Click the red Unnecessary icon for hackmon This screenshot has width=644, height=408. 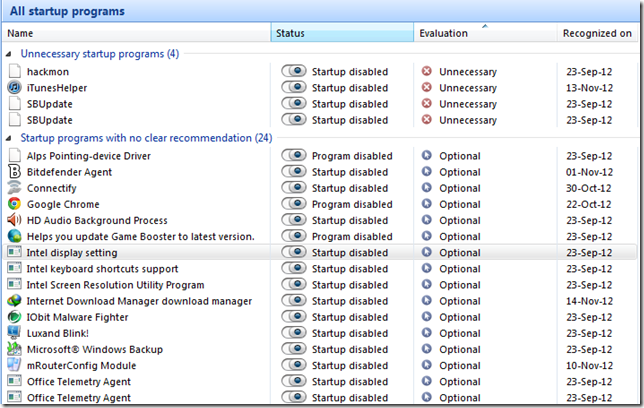tap(427, 71)
